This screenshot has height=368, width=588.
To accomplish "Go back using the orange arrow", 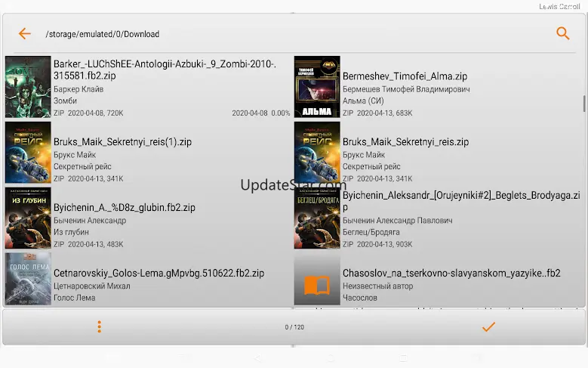I will 24,33.
